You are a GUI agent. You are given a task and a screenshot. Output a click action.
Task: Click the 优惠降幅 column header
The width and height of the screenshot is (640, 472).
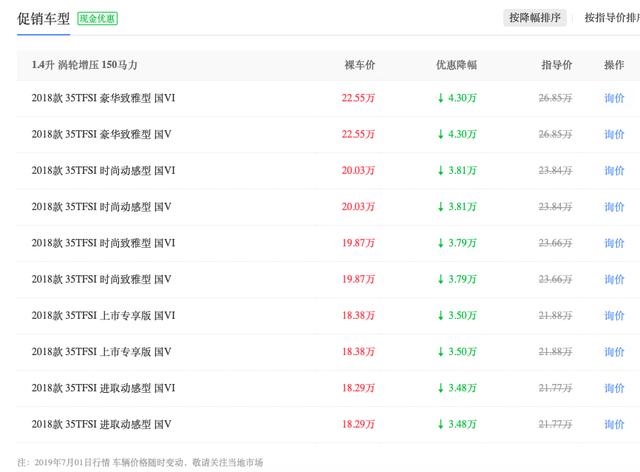pyautogui.click(x=457, y=65)
